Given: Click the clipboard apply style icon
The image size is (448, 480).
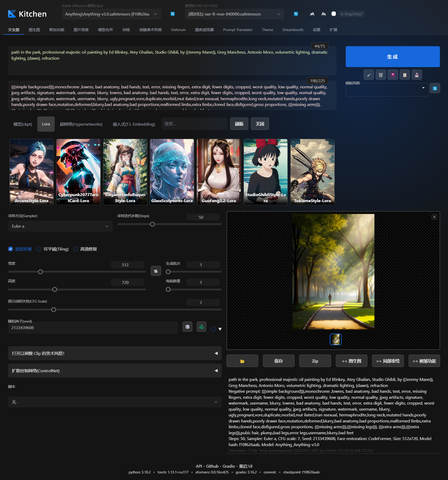Looking at the screenshot, I should (405, 75).
